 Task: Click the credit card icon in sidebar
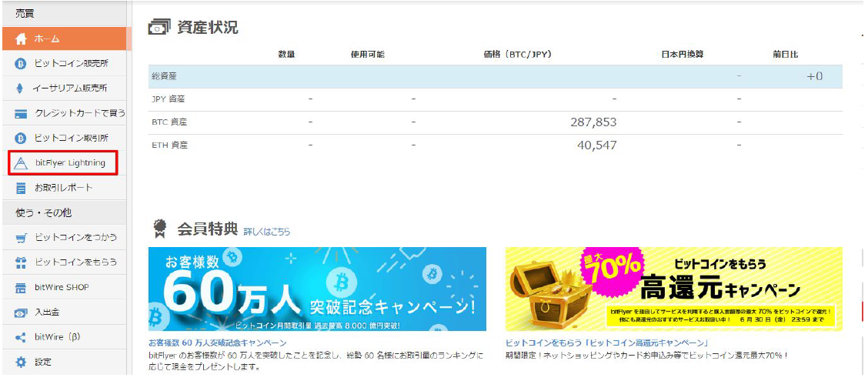(21, 114)
